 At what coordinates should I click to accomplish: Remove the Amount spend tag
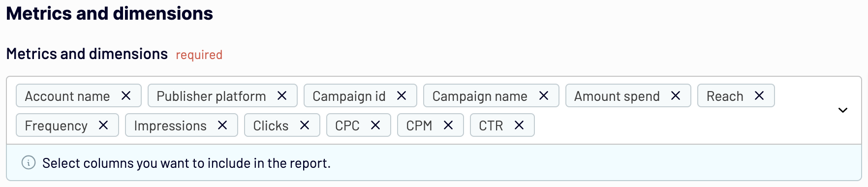pos(676,95)
